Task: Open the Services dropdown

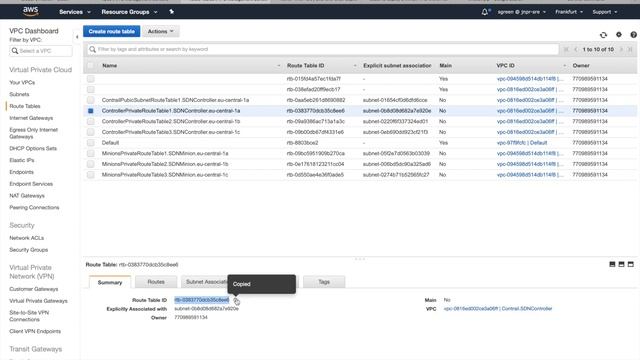Action: [x=75, y=12]
